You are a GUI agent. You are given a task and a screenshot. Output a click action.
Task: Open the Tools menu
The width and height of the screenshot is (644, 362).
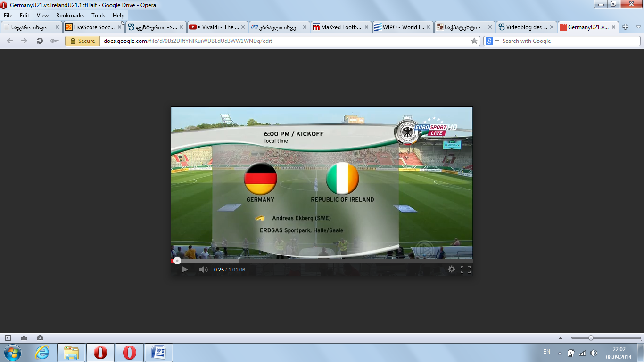99,16
